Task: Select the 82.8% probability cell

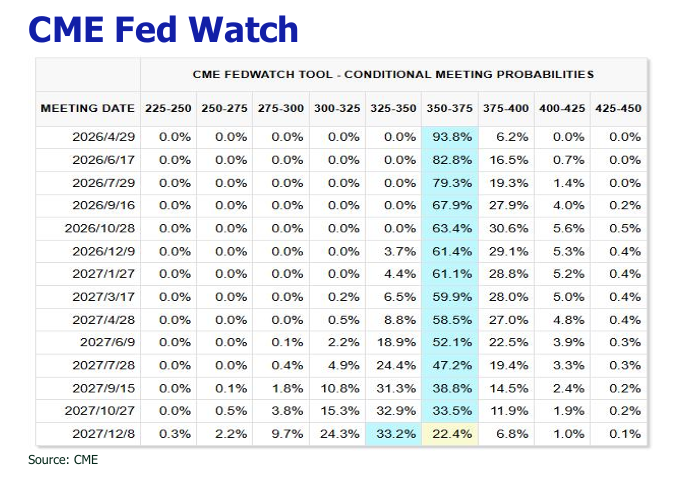Action: point(452,161)
